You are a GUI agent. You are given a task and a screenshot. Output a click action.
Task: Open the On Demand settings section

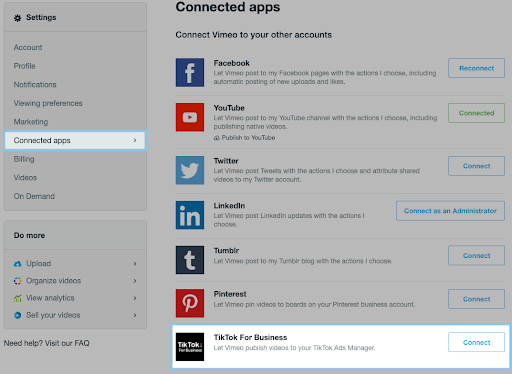[x=34, y=196]
